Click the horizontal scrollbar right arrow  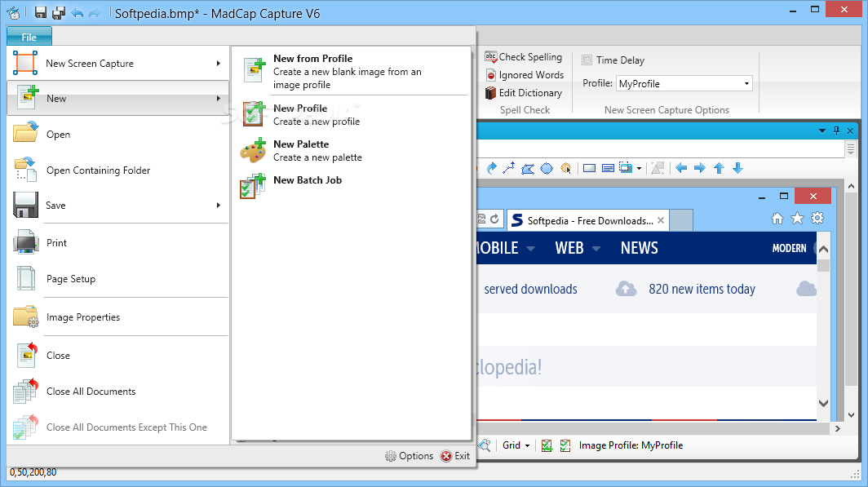(838, 428)
